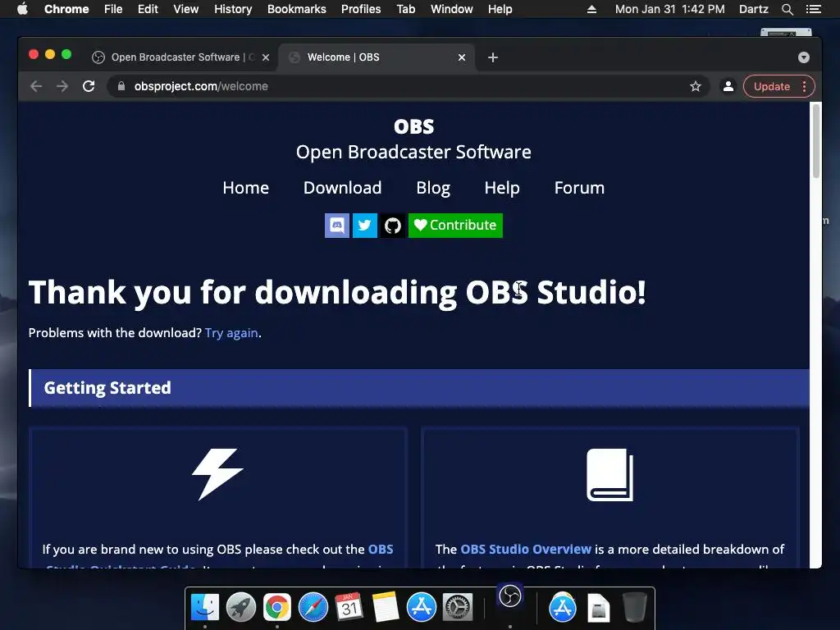The height and width of the screenshot is (630, 840).
Task: Click the page vertical scrollbar thumb
Action: [x=816, y=140]
